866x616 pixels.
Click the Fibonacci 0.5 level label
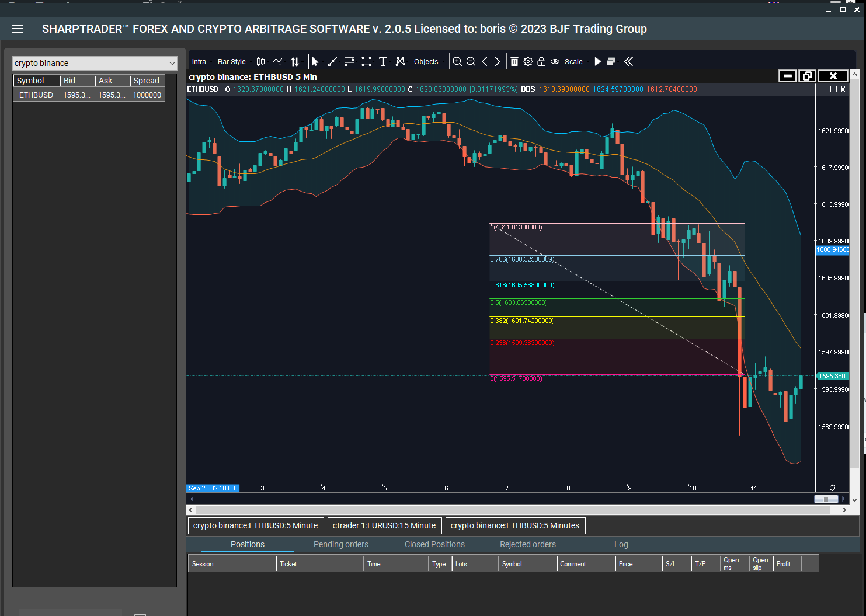click(519, 302)
